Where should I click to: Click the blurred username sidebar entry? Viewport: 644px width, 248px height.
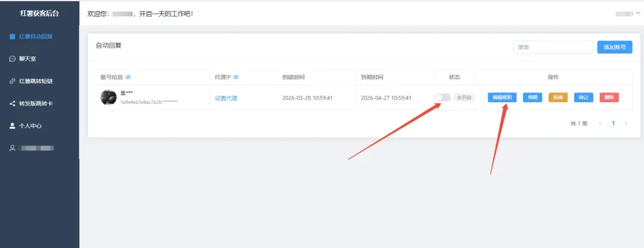click(39, 148)
